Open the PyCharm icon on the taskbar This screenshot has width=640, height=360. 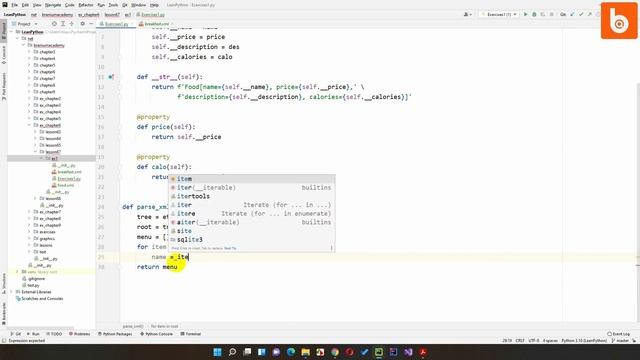pos(379,352)
